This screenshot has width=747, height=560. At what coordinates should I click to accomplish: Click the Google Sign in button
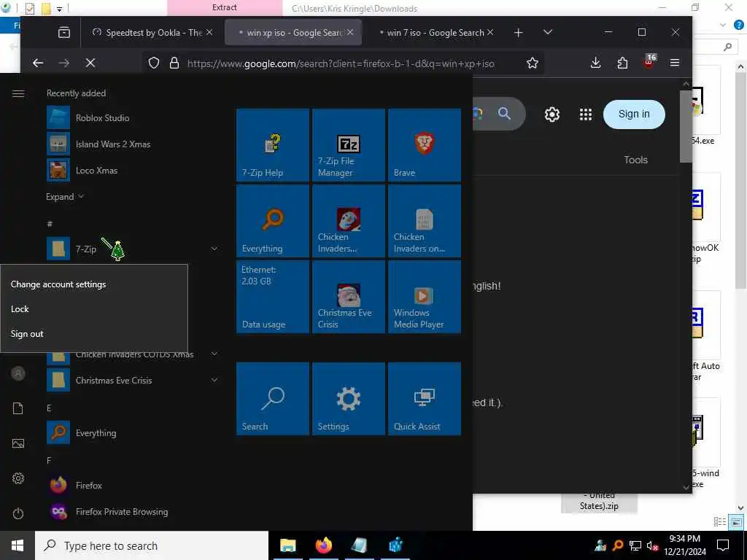[x=634, y=114]
